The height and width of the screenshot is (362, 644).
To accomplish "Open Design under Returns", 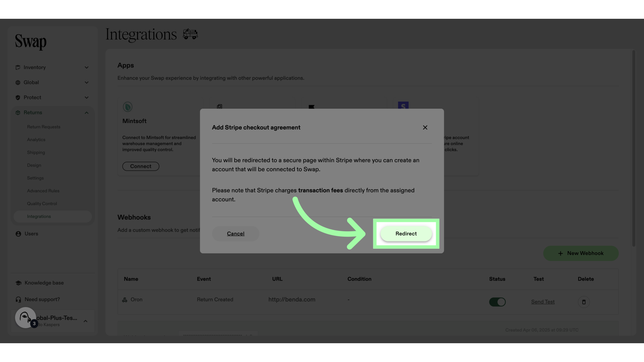I will 34,165.
